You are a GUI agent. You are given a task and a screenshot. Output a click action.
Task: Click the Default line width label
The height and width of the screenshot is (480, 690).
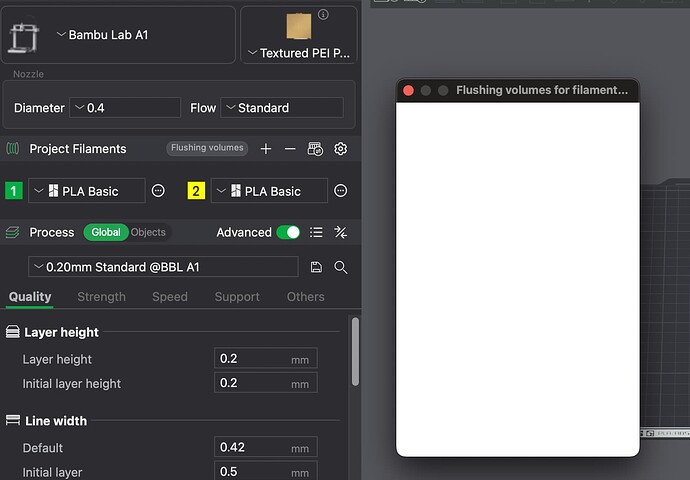coord(43,448)
